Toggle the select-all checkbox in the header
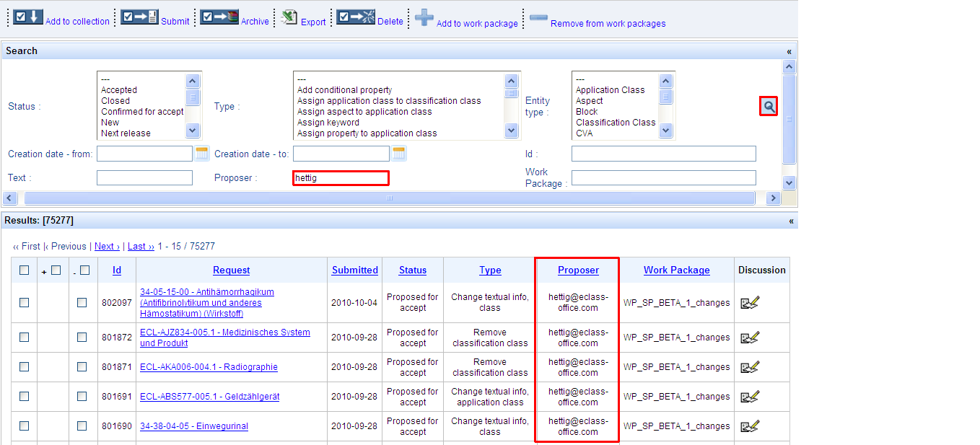Viewport: 980px width, 445px height. [x=25, y=270]
